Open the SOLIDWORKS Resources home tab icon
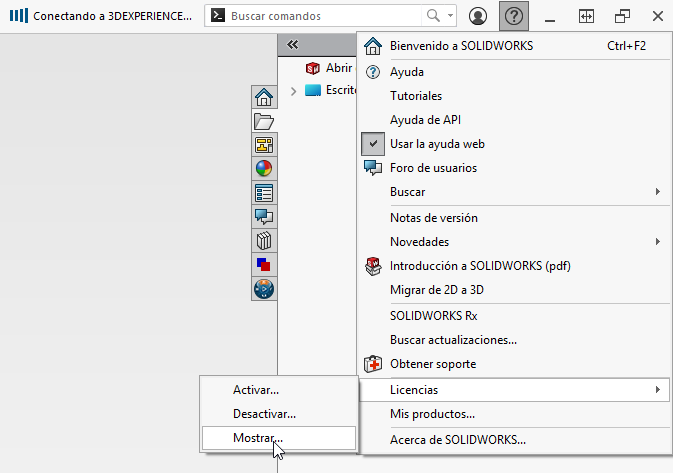The width and height of the screenshot is (673, 473). coord(264,97)
